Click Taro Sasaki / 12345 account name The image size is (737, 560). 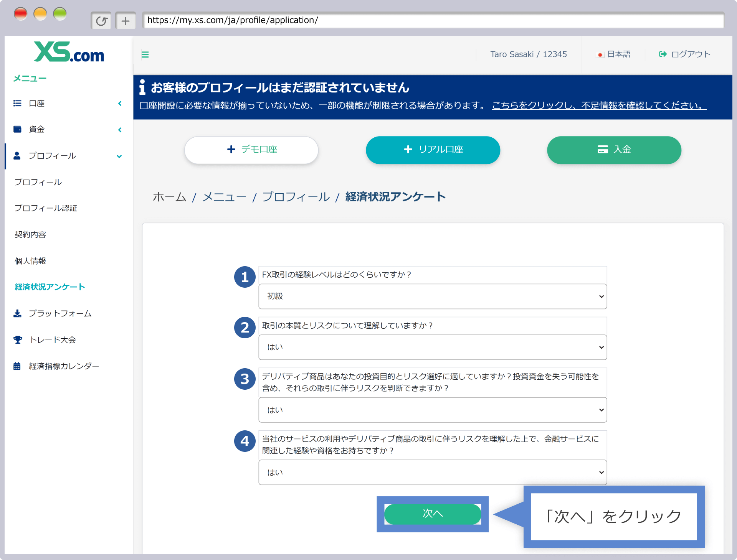pos(529,54)
